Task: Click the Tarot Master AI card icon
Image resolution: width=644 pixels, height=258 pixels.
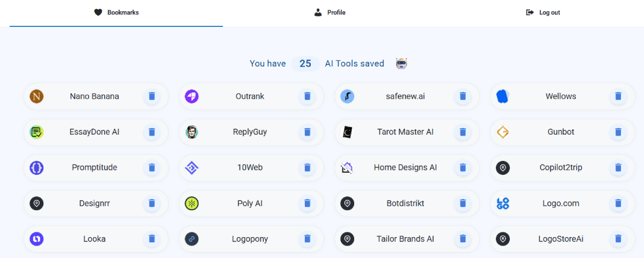Action: (x=347, y=132)
